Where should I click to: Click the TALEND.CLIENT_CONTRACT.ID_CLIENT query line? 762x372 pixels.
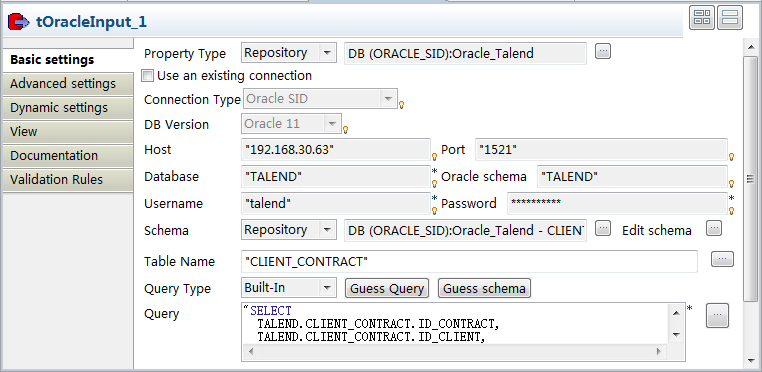[371, 337]
